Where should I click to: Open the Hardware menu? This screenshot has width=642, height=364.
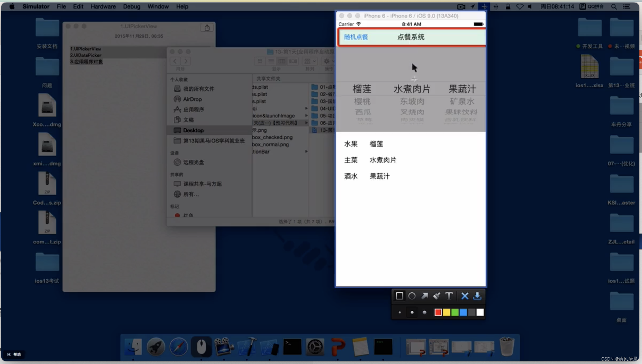103,6
